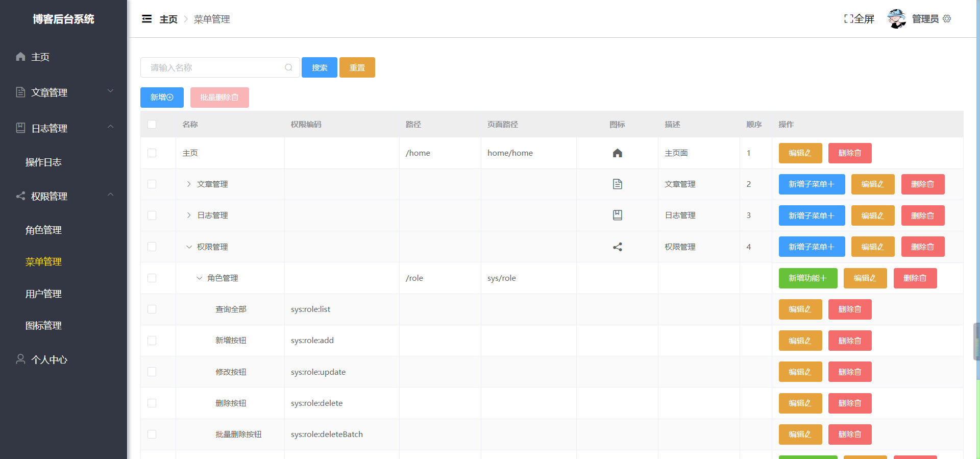Click the share icon in 权限管理 row
The image size is (980, 459).
(618, 247)
